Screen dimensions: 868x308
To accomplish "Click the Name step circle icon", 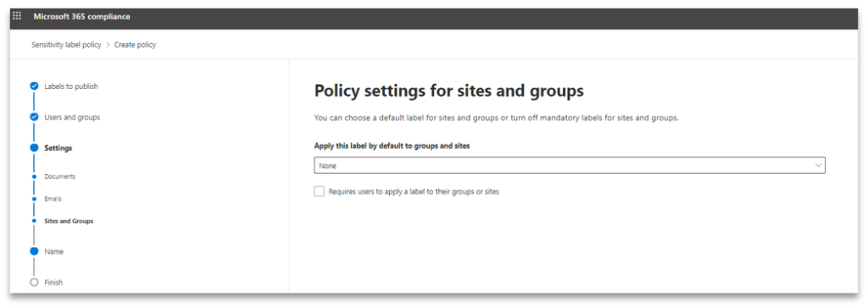I will 34,251.
